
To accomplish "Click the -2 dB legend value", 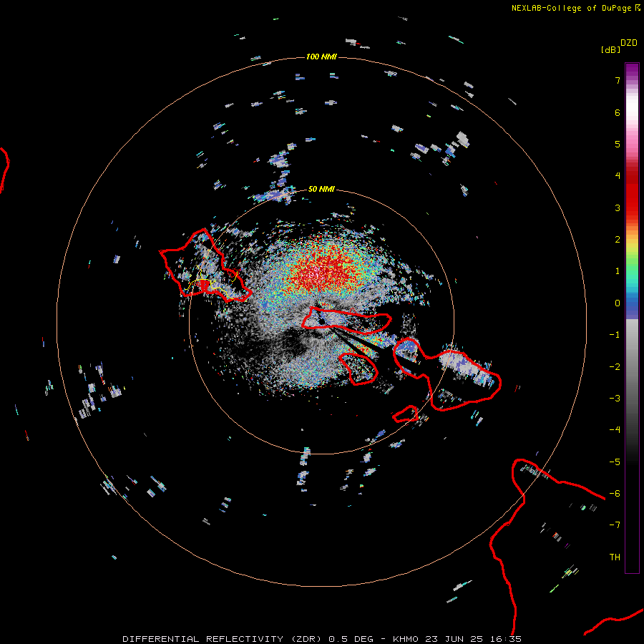I will pyautogui.click(x=615, y=367).
